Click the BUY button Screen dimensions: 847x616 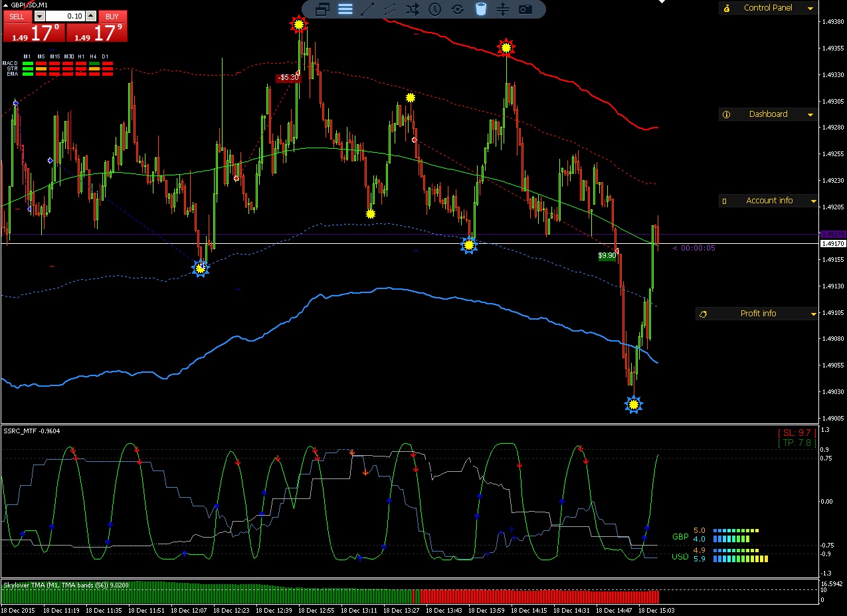pyautogui.click(x=112, y=17)
